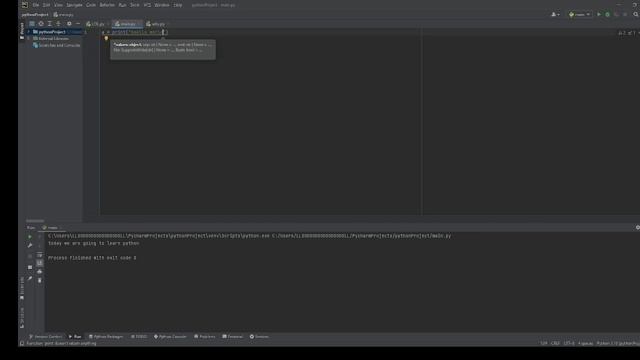Open Project panel gear options
This screenshot has height=360, width=640.
click(69, 24)
